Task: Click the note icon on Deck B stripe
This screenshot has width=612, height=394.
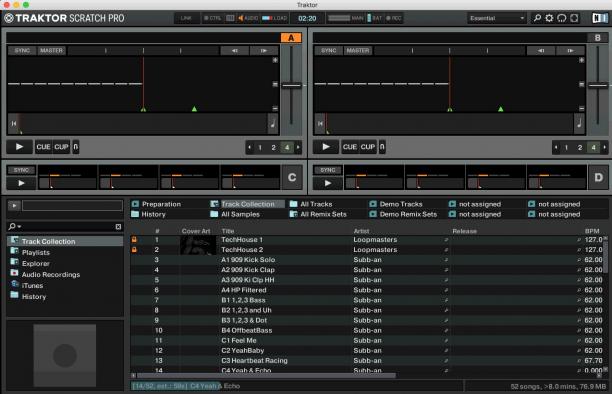Action: [579, 123]
